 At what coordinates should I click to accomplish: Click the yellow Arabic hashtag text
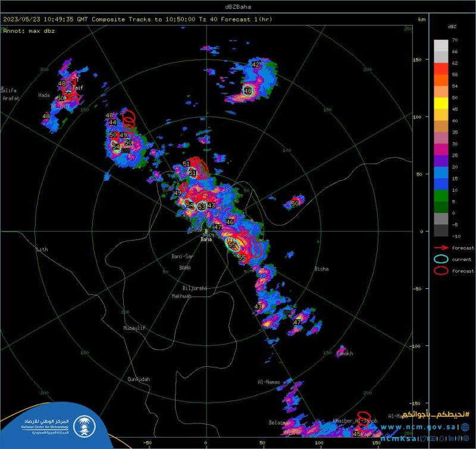click(x=436, y=414)
